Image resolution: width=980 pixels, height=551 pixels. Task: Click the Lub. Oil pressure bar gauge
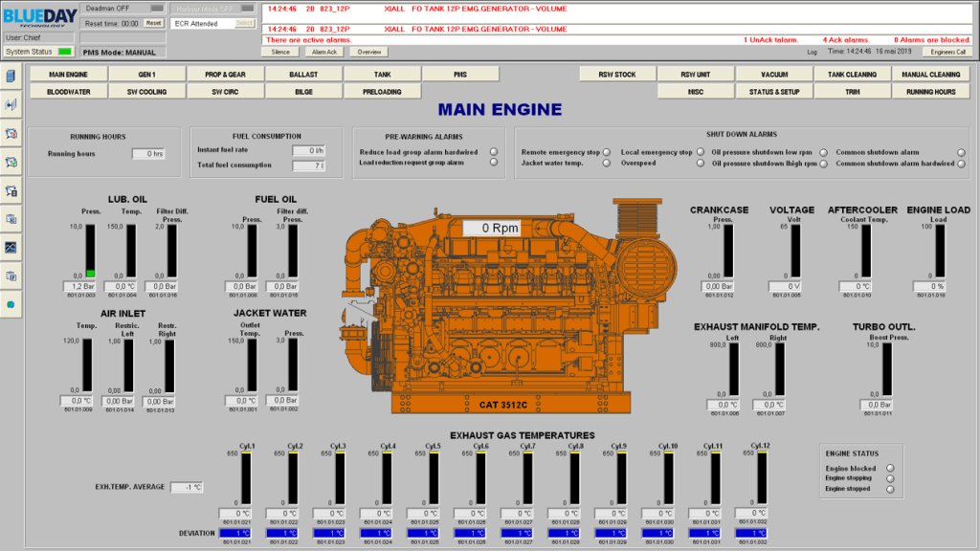91,252
